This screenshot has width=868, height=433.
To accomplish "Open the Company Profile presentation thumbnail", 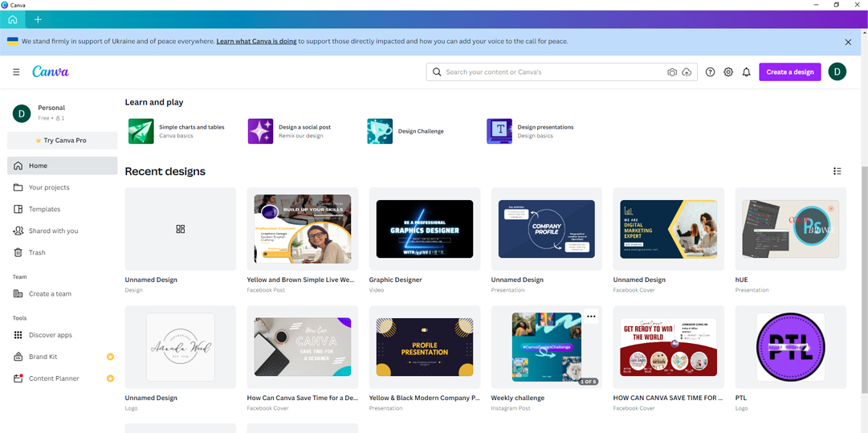I will tap(547, 229).
